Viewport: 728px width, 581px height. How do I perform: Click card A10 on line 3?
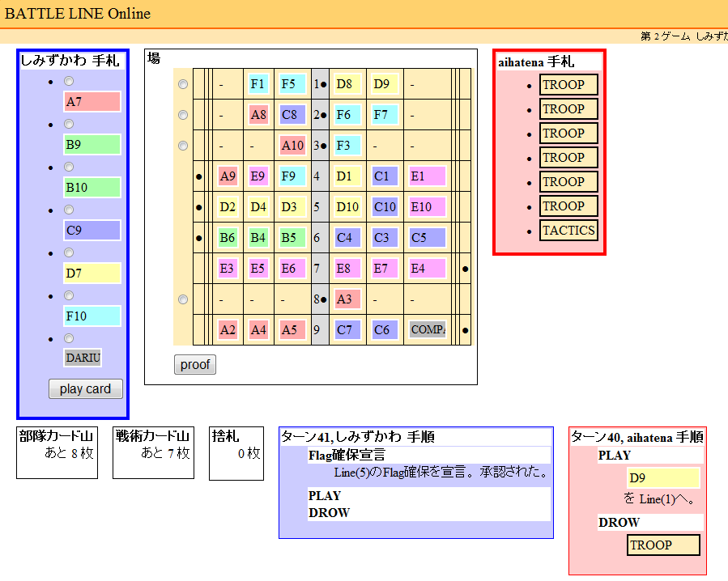tap(292, 146)
